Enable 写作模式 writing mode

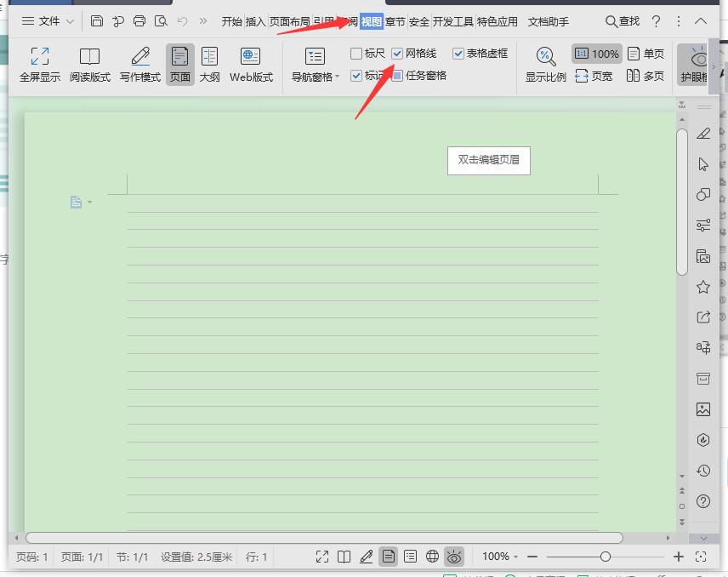point(140,65)
